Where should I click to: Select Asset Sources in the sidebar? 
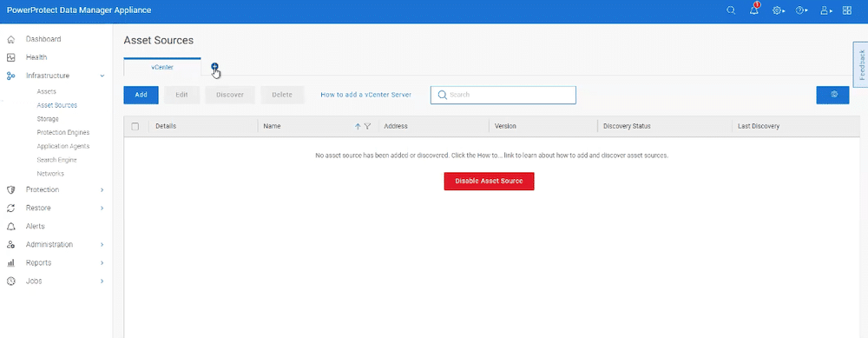pyautogui.click(x=57, y=105)
